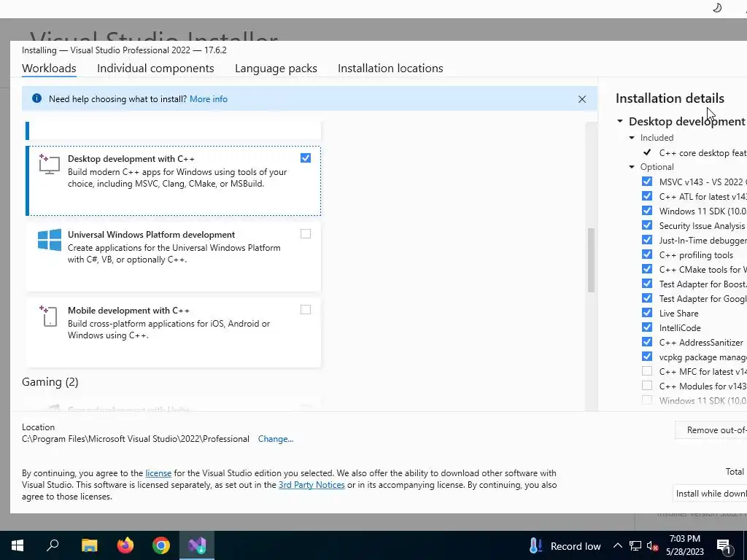Switch to Installation locations tab
The width and height of the screenshot is (747, 560).
(x=390, y=68)
